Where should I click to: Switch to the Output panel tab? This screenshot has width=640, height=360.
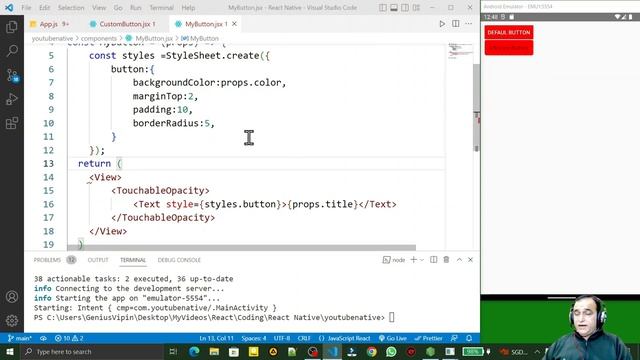[x=98, y=260]
